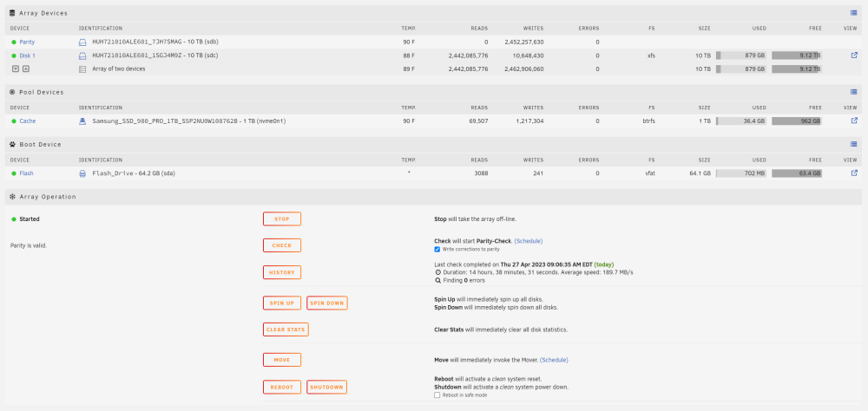The image size is (868, 411).
Task: Click Flash used space bar 702 MB
Action: point(741,173)
